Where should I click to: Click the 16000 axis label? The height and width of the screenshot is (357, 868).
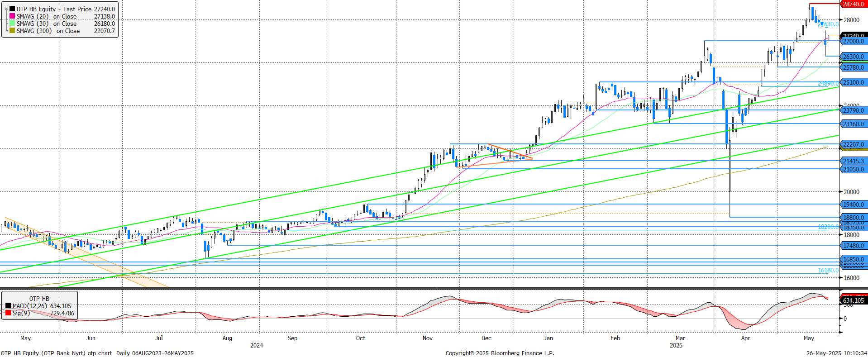point(851,278)
